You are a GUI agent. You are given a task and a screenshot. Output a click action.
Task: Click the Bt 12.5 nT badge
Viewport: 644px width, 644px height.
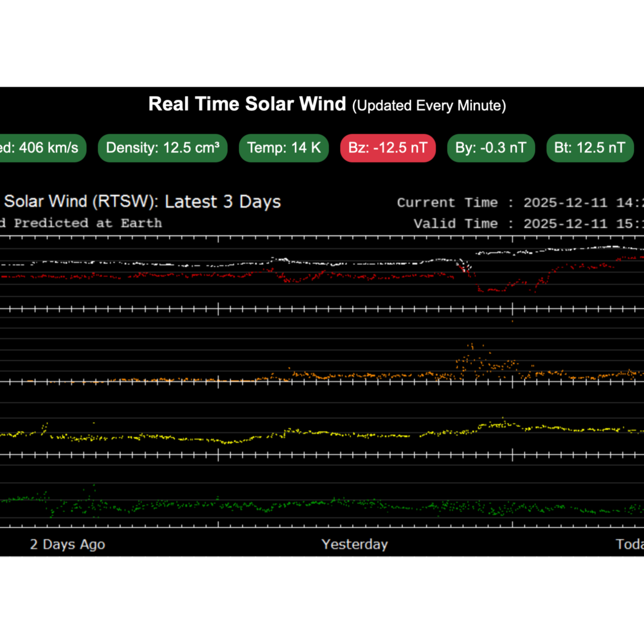pyautogui.click(x=590, y=148)
